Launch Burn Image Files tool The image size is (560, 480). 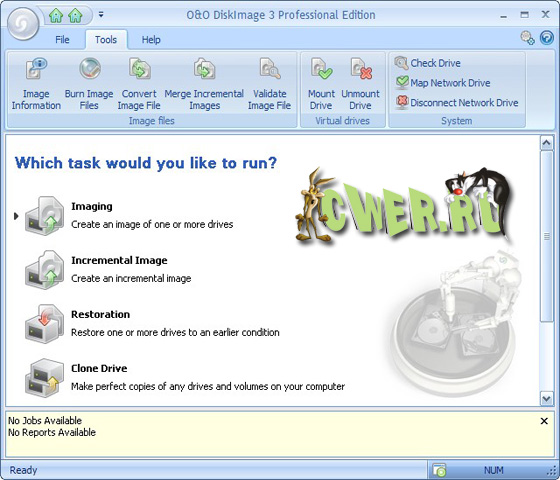click(x=89, y=84)
